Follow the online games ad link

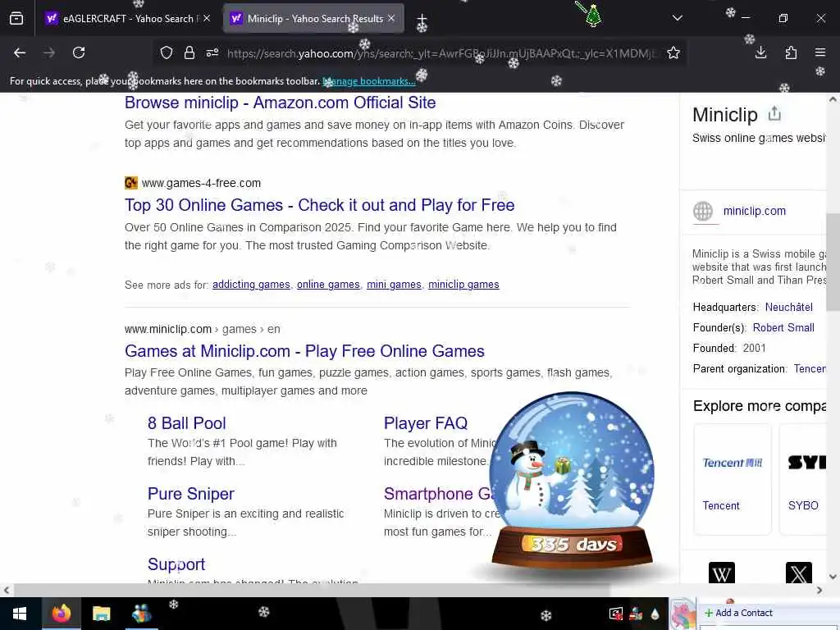point(328,285)
